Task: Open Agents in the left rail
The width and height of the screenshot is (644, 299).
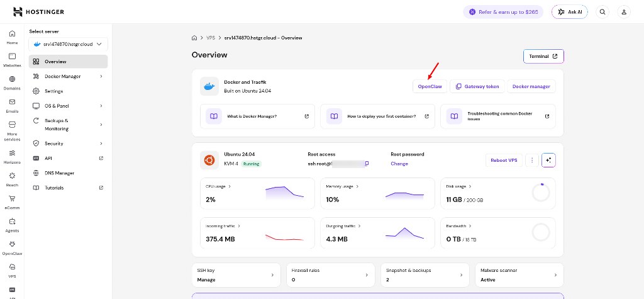Action: point(13,225)
